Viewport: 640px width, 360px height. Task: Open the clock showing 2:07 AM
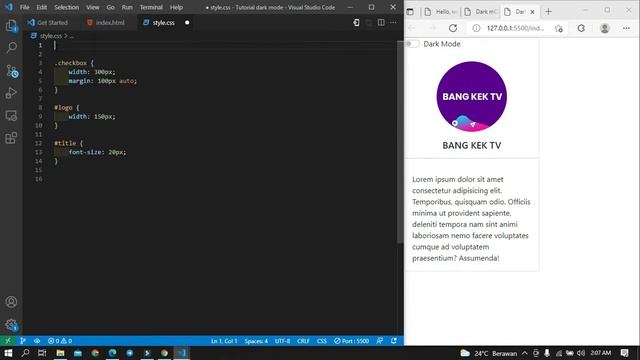601,353
